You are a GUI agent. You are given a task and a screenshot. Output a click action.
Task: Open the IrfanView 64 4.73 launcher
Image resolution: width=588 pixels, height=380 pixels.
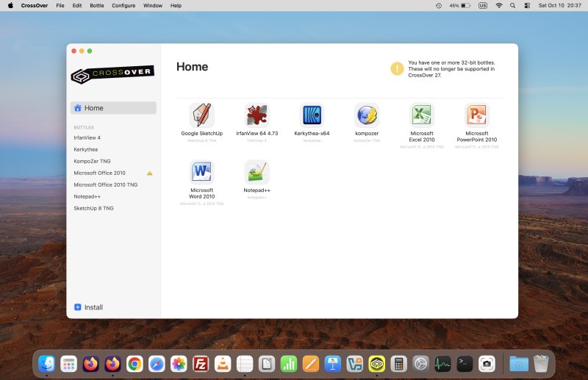click(257, 115)
